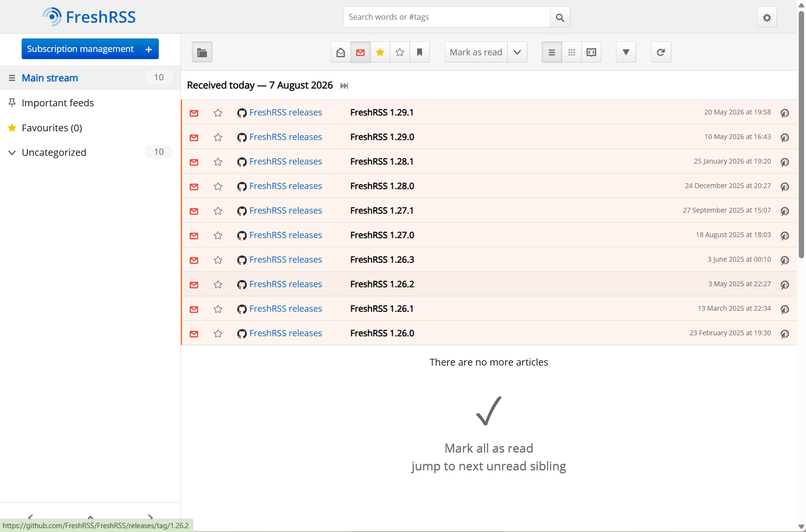Star FreshRSS 1.26.1 as favourite
This screenshot has height=532, width=806.
[218, 309]
